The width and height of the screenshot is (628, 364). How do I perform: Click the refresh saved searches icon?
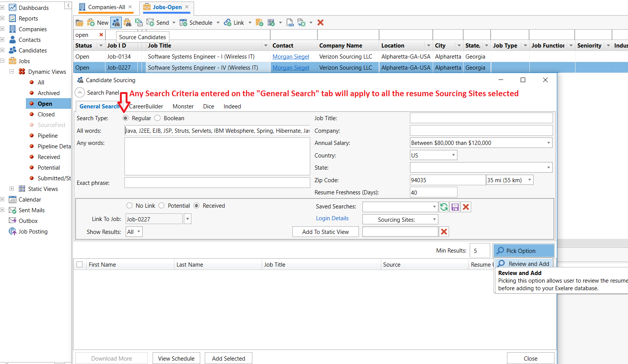[444, 207]
